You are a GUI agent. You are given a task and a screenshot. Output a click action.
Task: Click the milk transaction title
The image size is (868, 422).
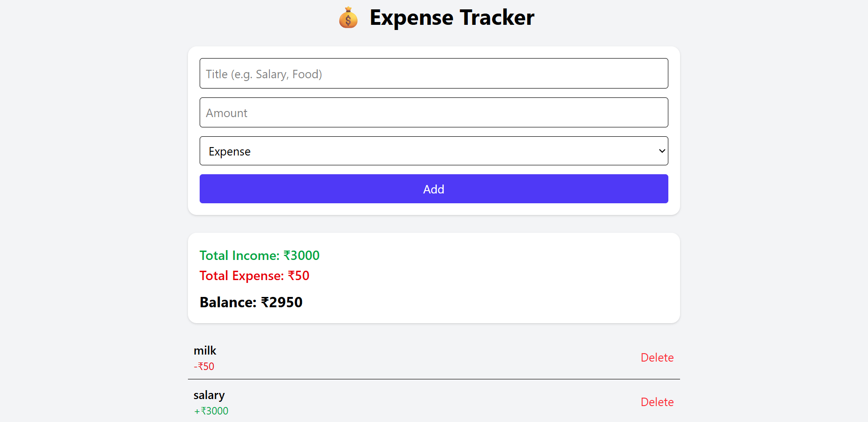[x=205, y=350]
